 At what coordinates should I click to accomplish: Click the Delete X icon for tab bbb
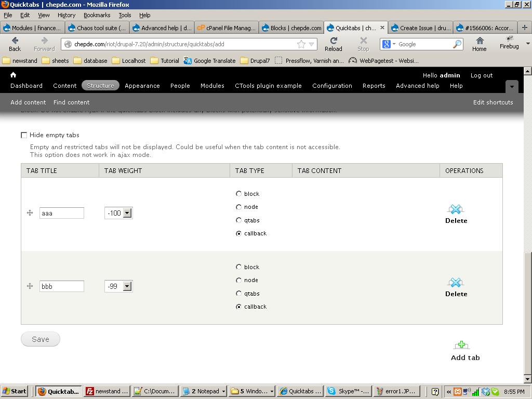click(x=456, y=282)
